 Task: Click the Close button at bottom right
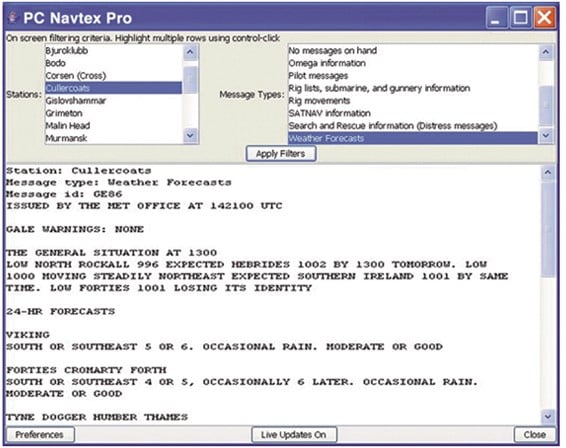(535, 435)
